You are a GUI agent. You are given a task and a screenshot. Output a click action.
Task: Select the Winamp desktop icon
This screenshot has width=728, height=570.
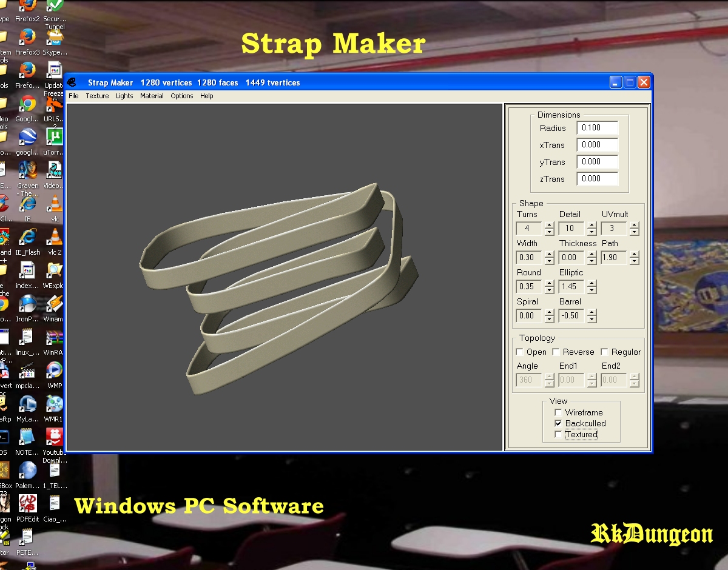point(54,309)
